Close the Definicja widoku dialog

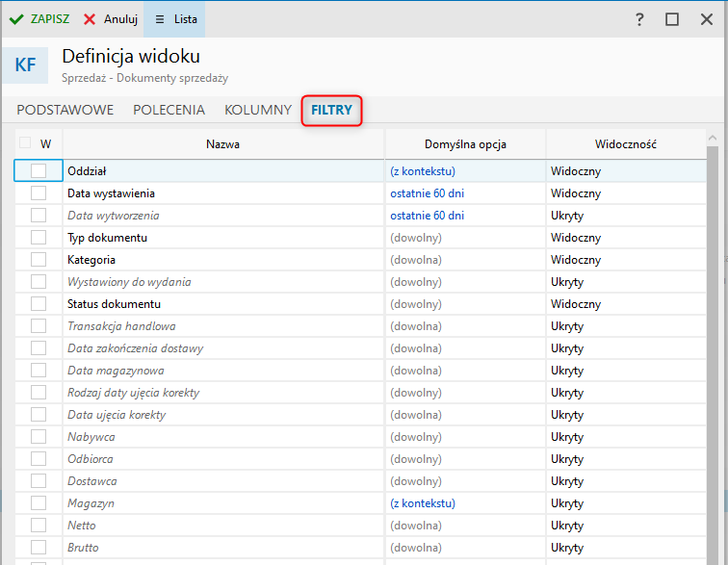tap(706, 19)
